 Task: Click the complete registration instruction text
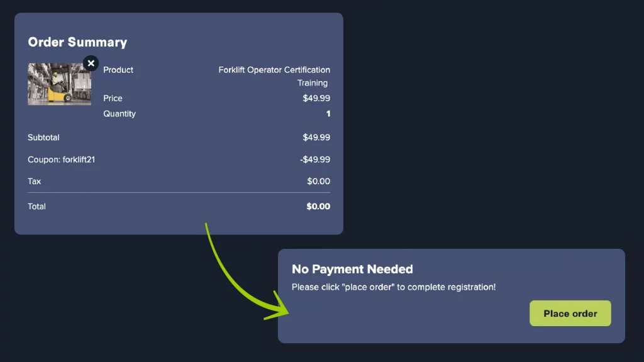coord(394,287)
